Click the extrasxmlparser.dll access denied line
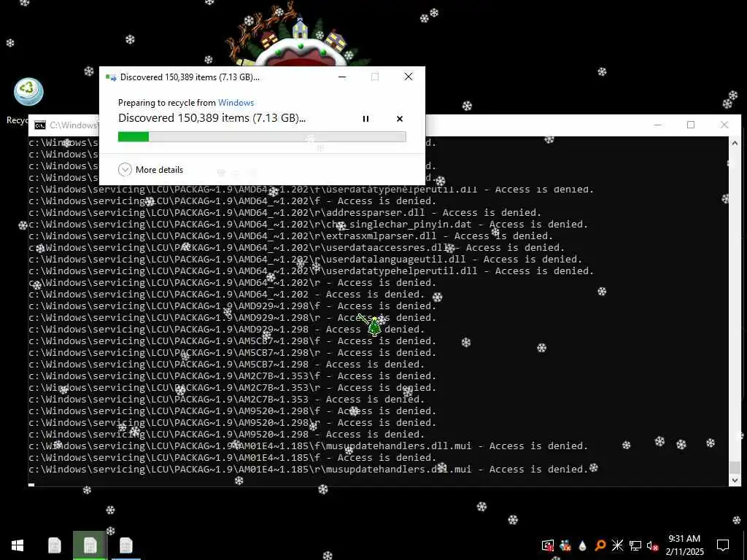747x560 pixels. click(x=290, y=236)
